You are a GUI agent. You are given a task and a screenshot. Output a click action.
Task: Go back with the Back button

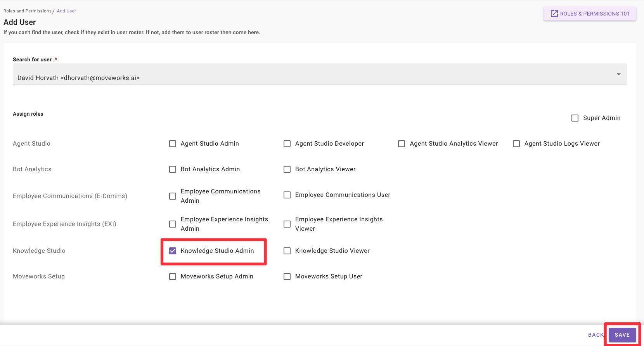pyautogui.click(x=596, y=335)
